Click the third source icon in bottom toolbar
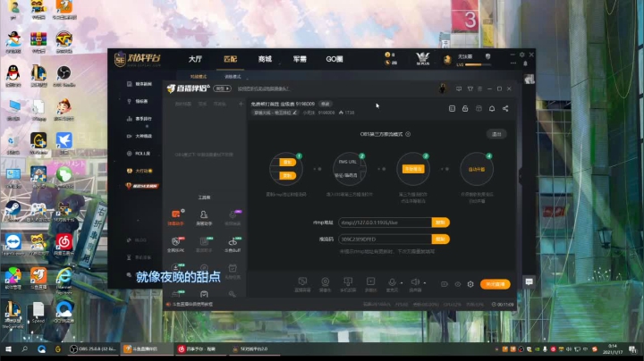 348,283
